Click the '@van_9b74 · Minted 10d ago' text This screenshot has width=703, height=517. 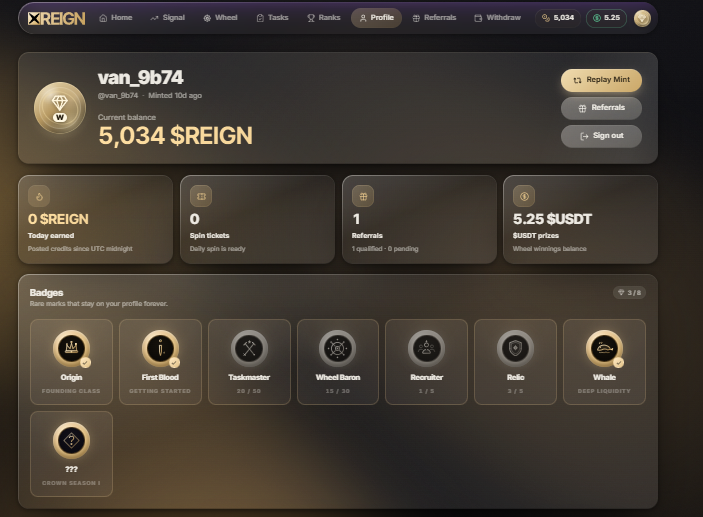[x=150, y=96]
